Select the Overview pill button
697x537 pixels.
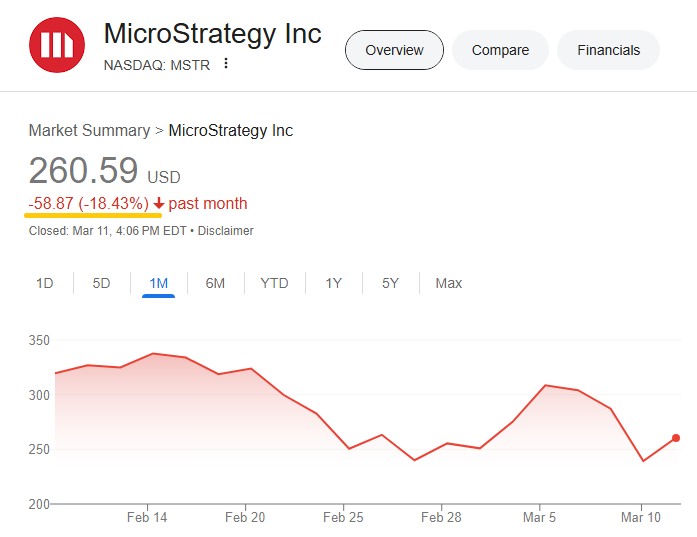pyautogui.click(x=394, y=50)
